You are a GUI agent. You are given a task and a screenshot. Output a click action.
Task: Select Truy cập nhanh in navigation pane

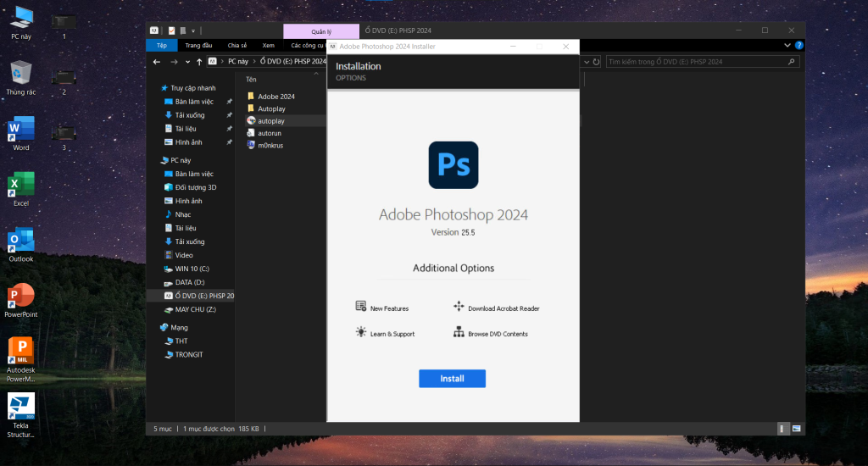tap(188, 88)
